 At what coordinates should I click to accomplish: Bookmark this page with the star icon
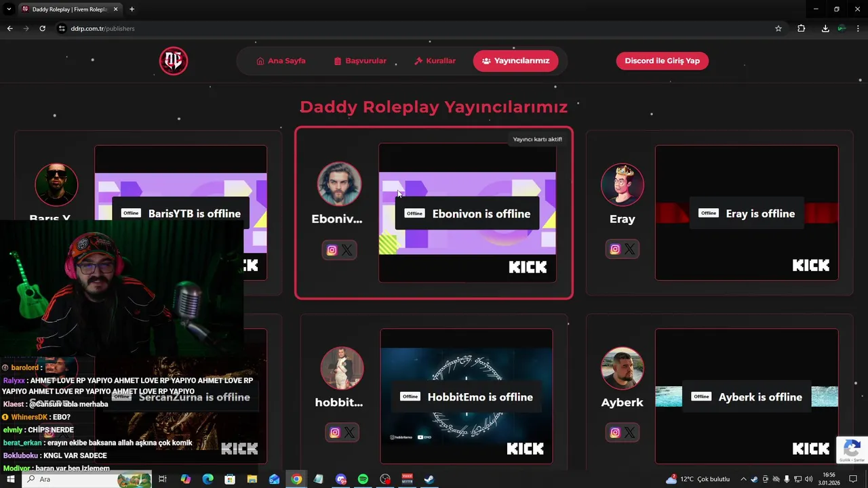tap(778, 28)
